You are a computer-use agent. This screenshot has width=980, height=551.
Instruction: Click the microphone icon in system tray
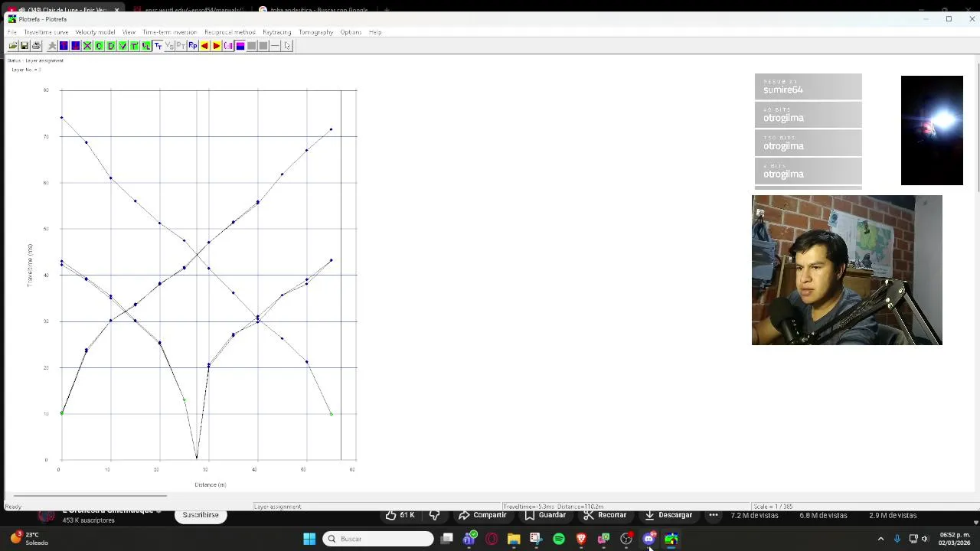[897, 539]
